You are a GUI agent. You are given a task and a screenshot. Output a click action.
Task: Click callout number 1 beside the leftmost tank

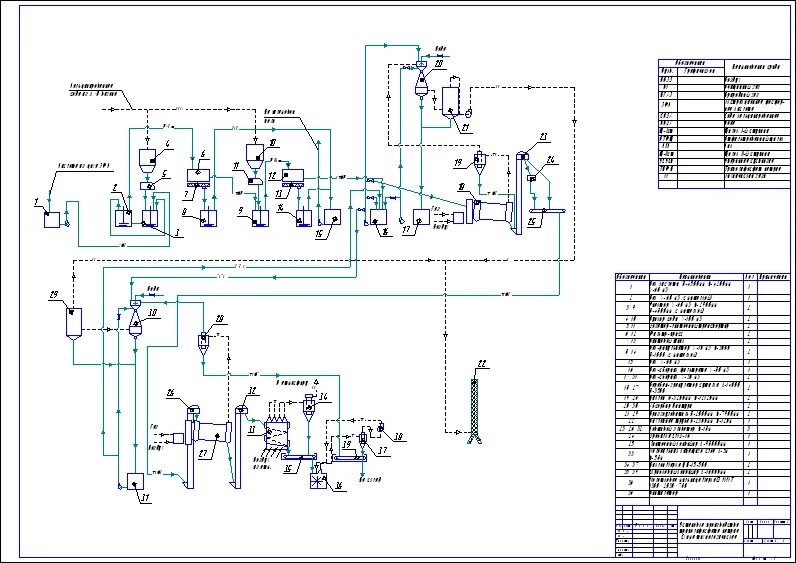pos(36,203)
